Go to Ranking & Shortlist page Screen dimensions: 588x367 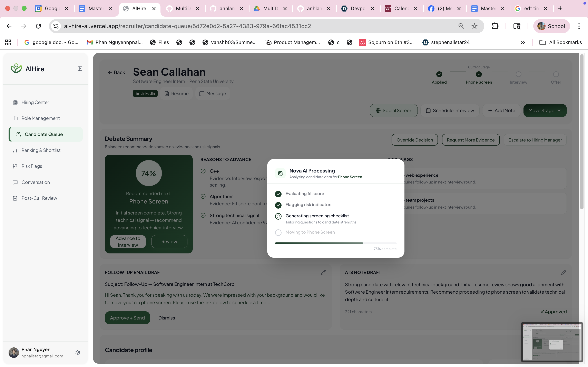41,150
